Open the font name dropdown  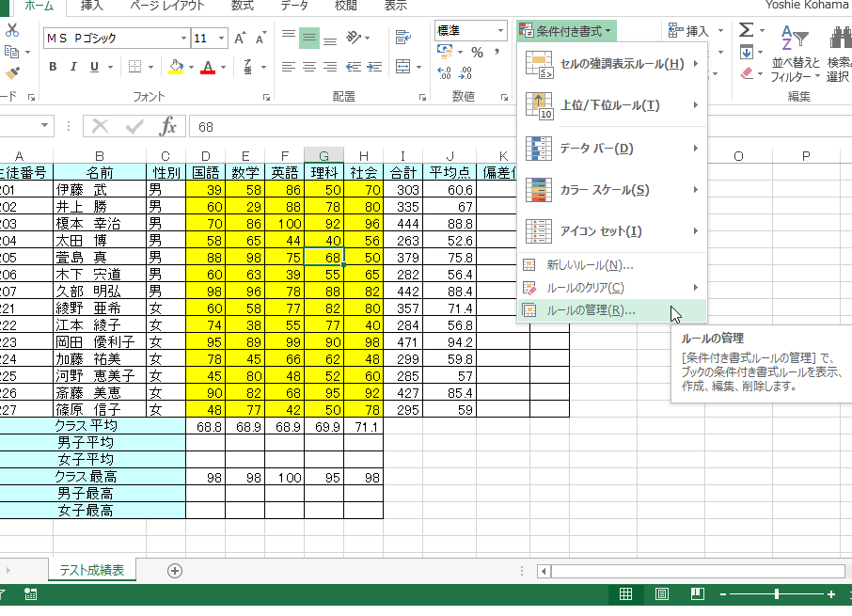coord(183,39)
